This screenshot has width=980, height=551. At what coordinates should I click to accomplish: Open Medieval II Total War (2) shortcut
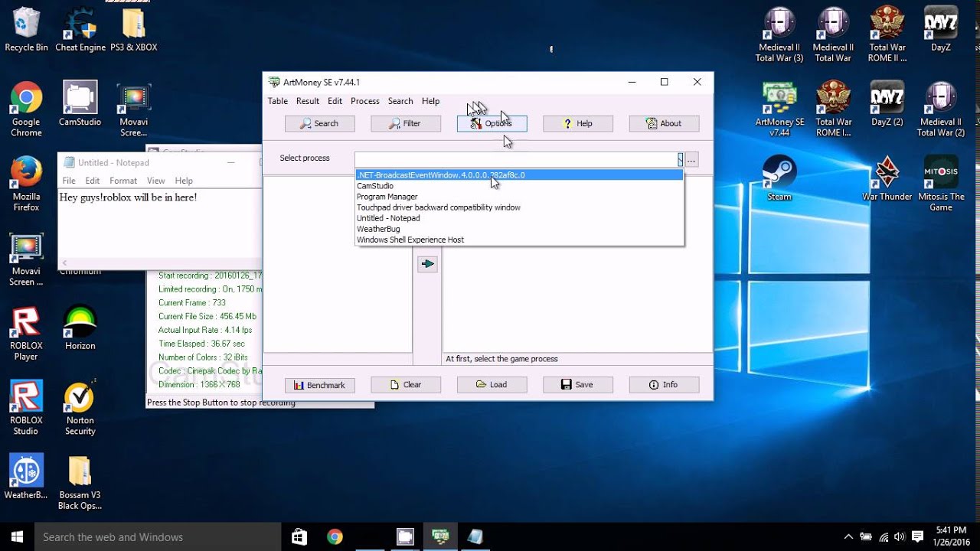tap(941, 109)
